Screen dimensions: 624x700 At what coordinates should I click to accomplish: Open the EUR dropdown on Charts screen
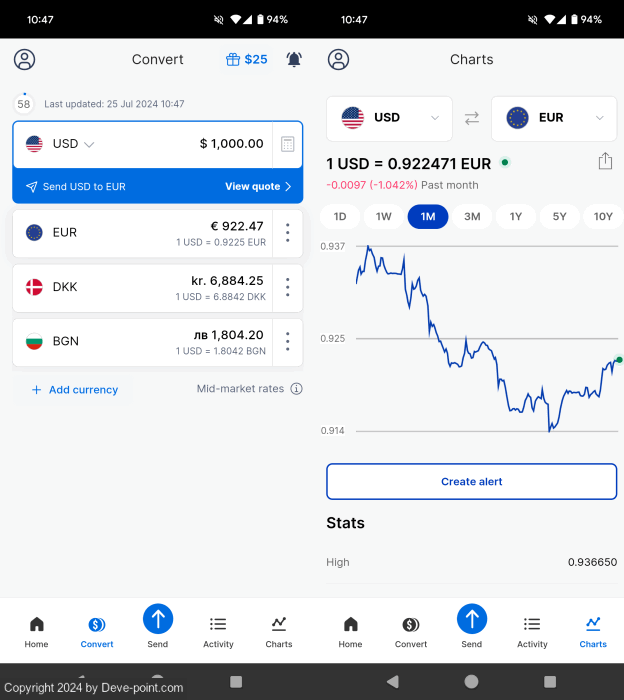pyautogui.click(x=554, y=118)
